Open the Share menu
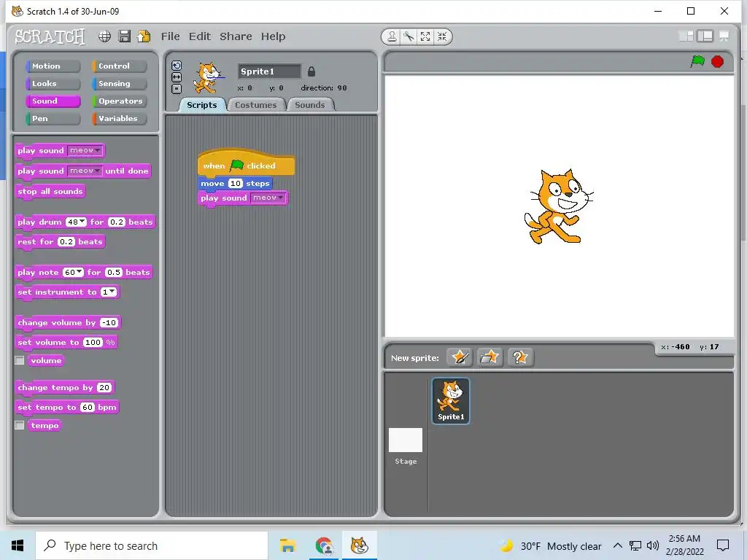Screen dimensions: 747x560 coord(236,36)
